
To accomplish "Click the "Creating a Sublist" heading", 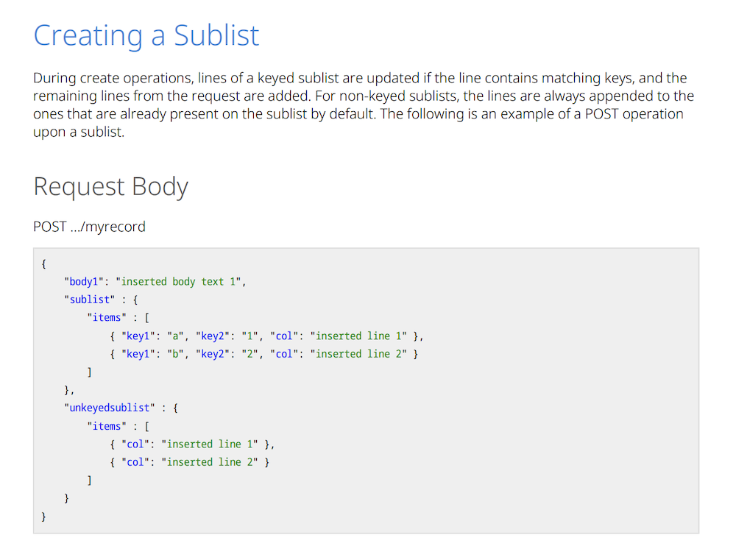I will point(145,35).
